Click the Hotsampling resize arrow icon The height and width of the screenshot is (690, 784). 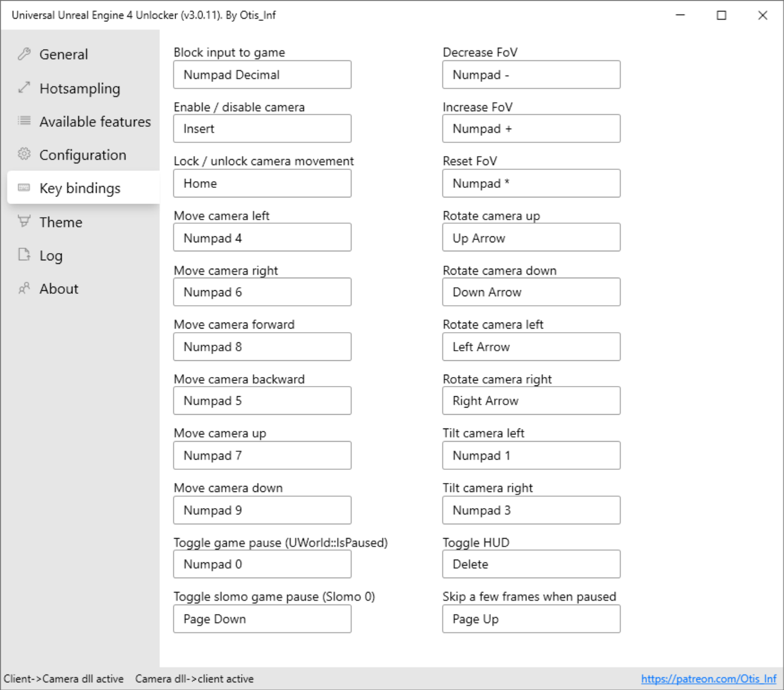(24, 88)
